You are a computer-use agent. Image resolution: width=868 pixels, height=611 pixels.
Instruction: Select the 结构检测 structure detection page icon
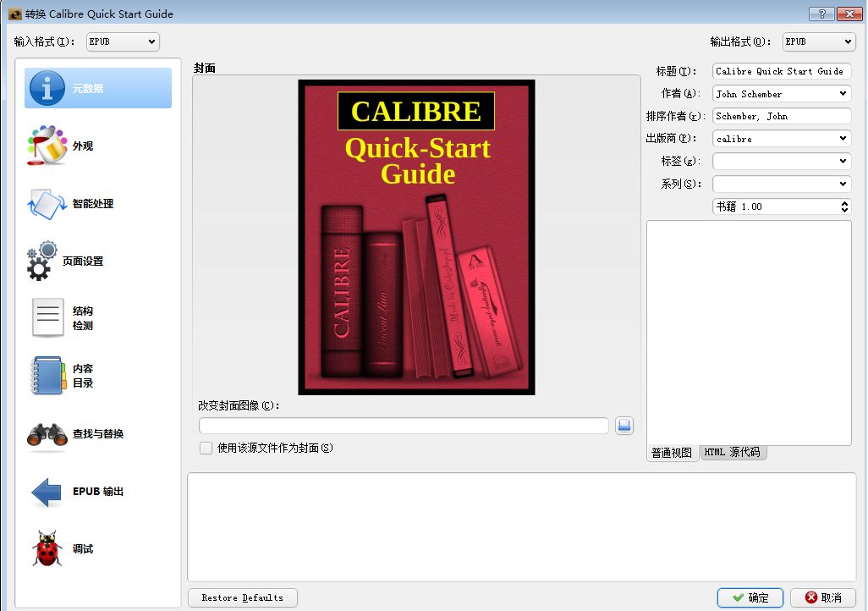pos(47,318)
